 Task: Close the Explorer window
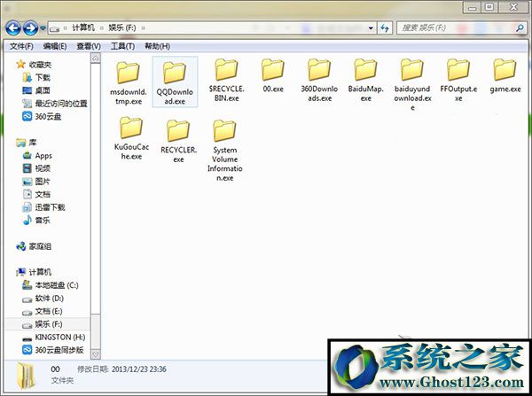click(x=514, y=7)
